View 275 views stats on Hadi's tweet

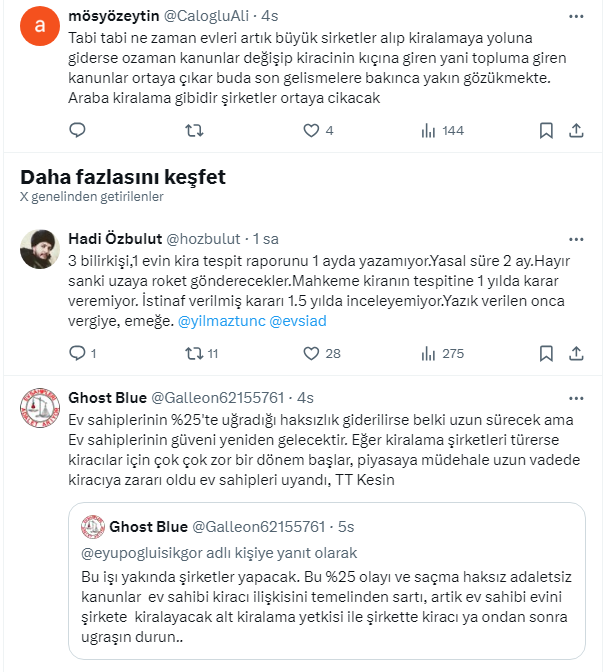click(x=428, y=353)
